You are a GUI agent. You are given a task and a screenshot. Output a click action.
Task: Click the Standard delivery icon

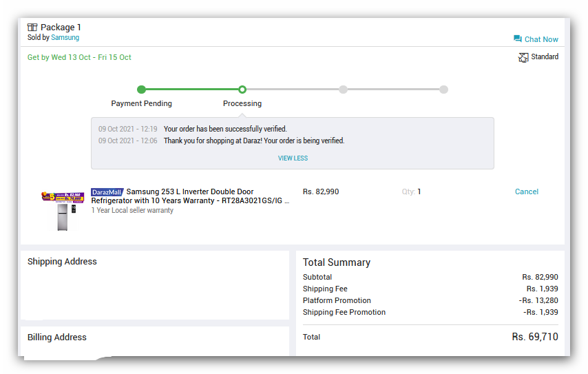pyautogui.click(x=523, y=57)
